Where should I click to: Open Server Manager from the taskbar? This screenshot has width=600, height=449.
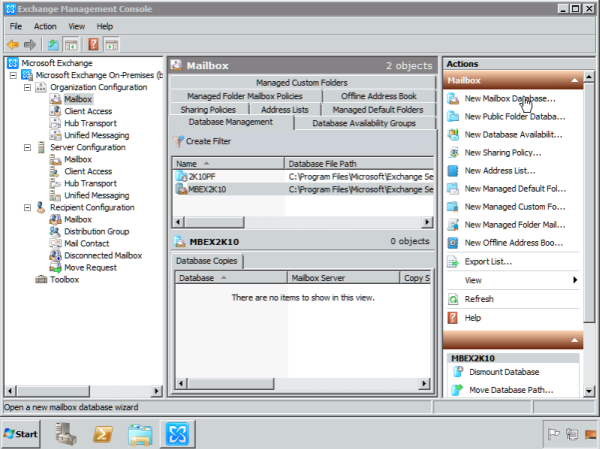coord(65,434)
